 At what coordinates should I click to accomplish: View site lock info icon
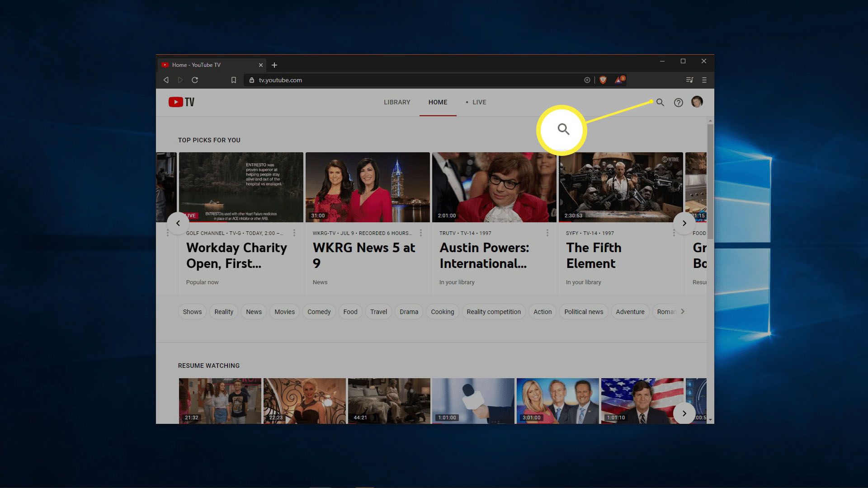(x=252, y=80)
